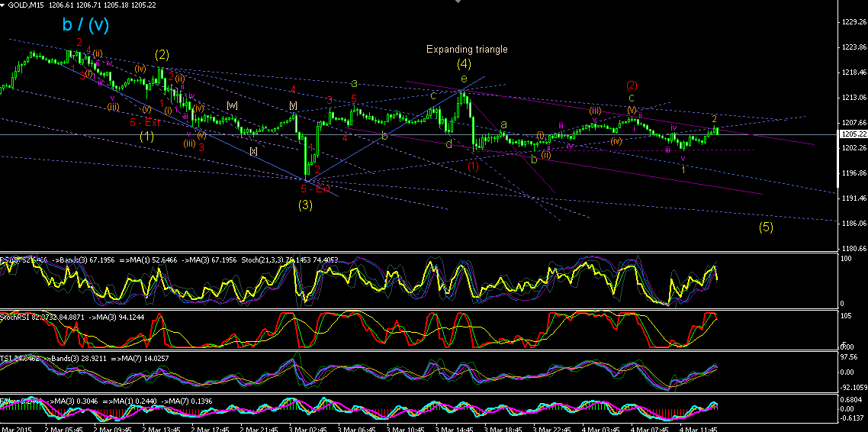Click the GOLD,M15 chart title
868x432 pixels.
[x=25, y=4]
